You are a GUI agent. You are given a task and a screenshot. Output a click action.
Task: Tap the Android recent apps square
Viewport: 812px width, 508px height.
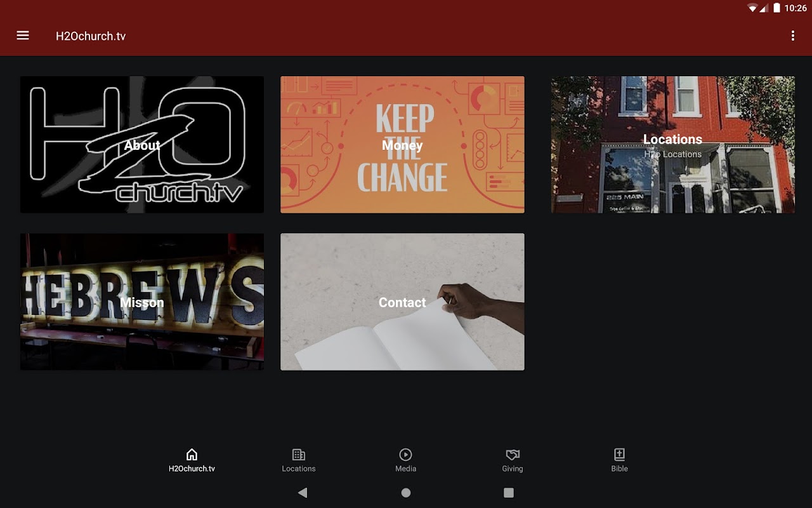[509, 493]
